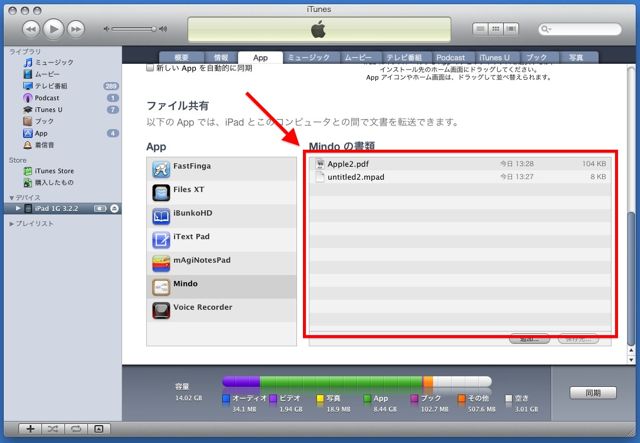The height and width of the screenshot is (443, 640).
Task: Select the App tab
Action: point(260,58)
